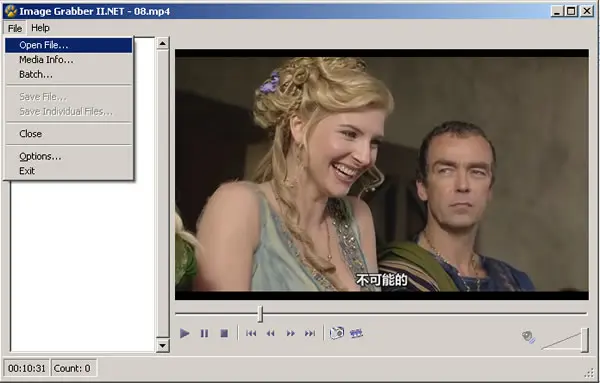
Task: Choose Close in the File menu
Action: 69,134
